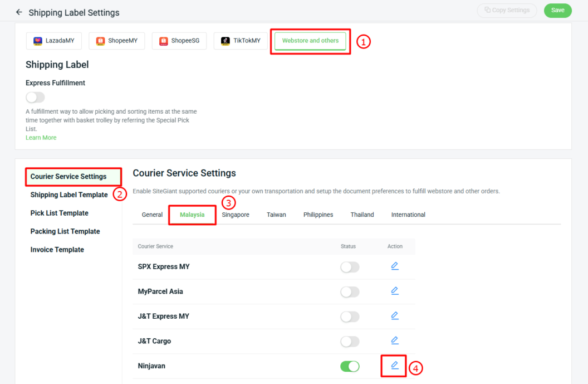Open Shipping Label Template section
This screenshot has height=384, width=588.
tap(69, 195)
